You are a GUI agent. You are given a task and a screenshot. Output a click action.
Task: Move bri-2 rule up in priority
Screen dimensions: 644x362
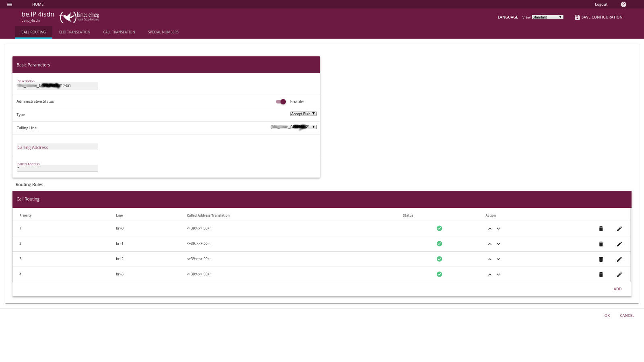tap(490, 259)
